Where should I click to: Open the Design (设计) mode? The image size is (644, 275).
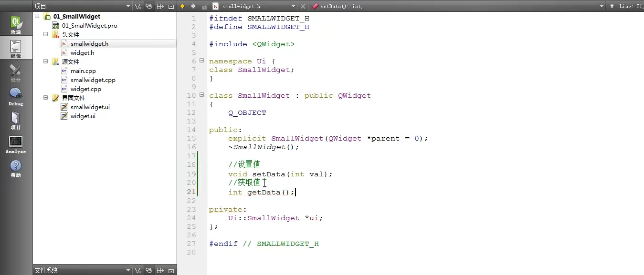pyautogui.click(x=16, y=72)
